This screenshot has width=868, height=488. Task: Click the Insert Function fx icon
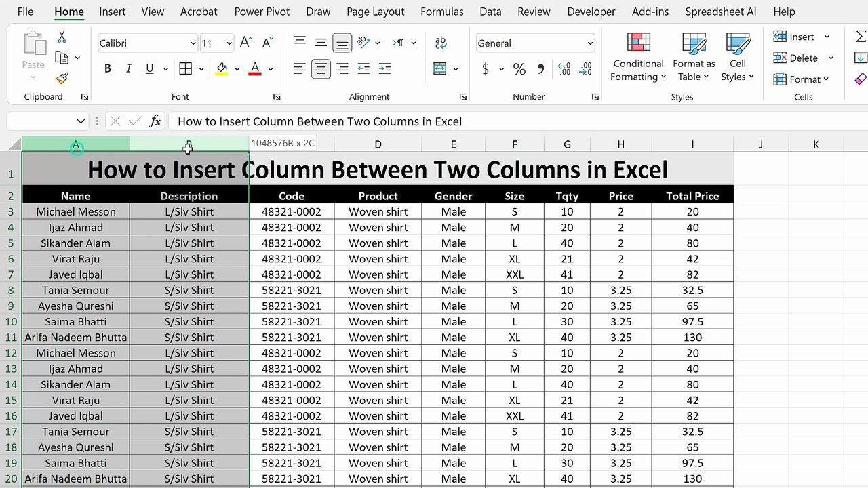155,121
